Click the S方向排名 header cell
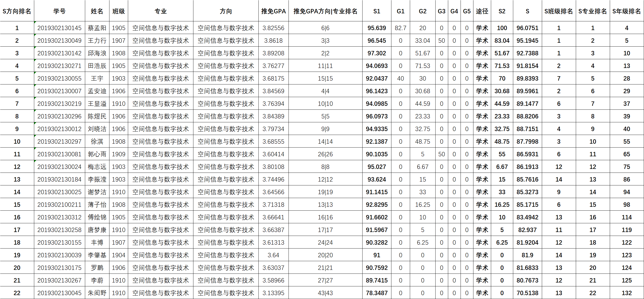 tap(17, 11)
